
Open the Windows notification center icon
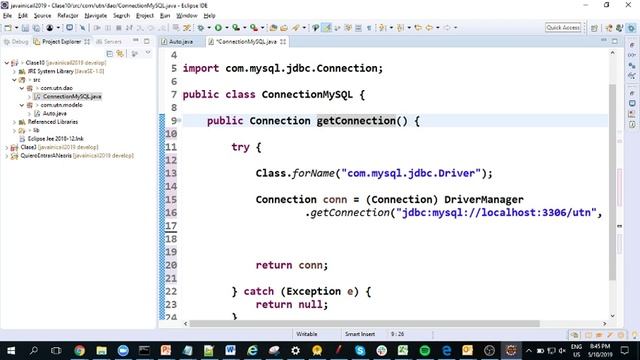tap(624, 350)
